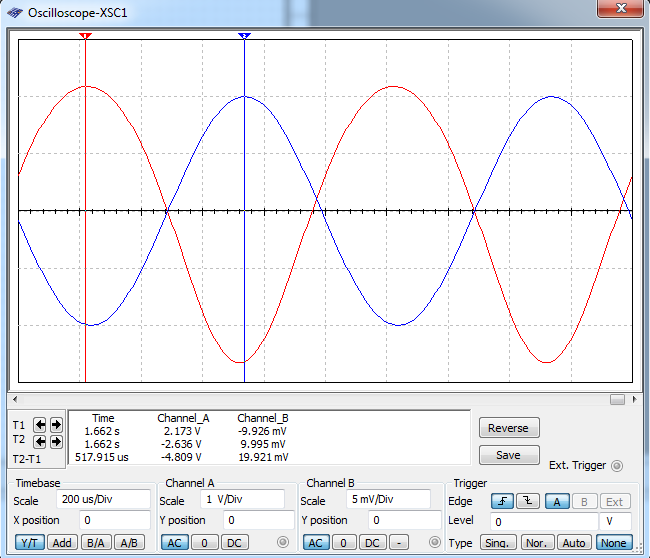
Task: Click the red T1 cursor marker triangle
Action: [x=85, y=36]
